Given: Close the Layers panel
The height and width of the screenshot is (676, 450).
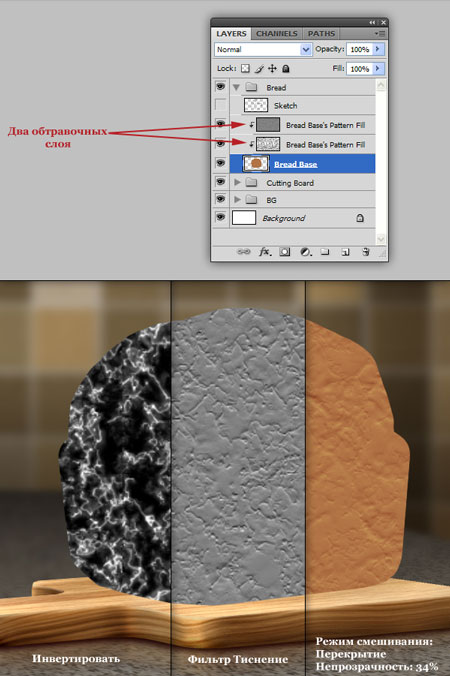Looking at the screenshot, I should click(383, 22).
